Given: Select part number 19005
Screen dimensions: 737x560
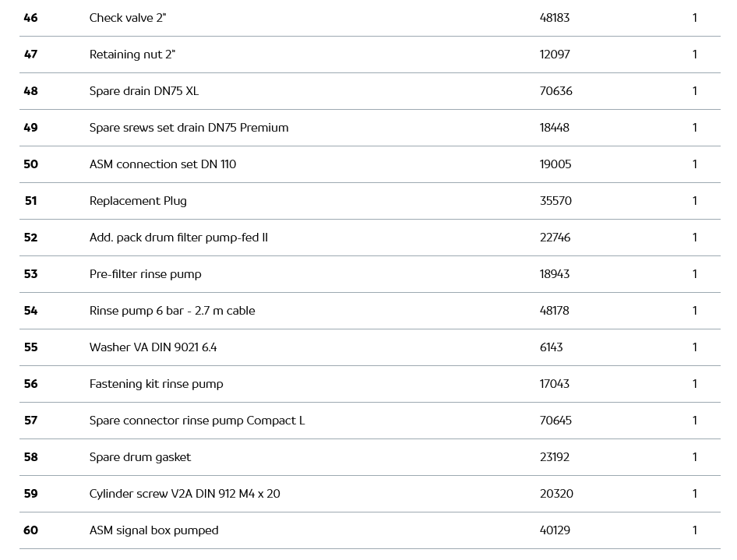Looking at the screenshot, I should pyautogui.click(x=555, y=164).
